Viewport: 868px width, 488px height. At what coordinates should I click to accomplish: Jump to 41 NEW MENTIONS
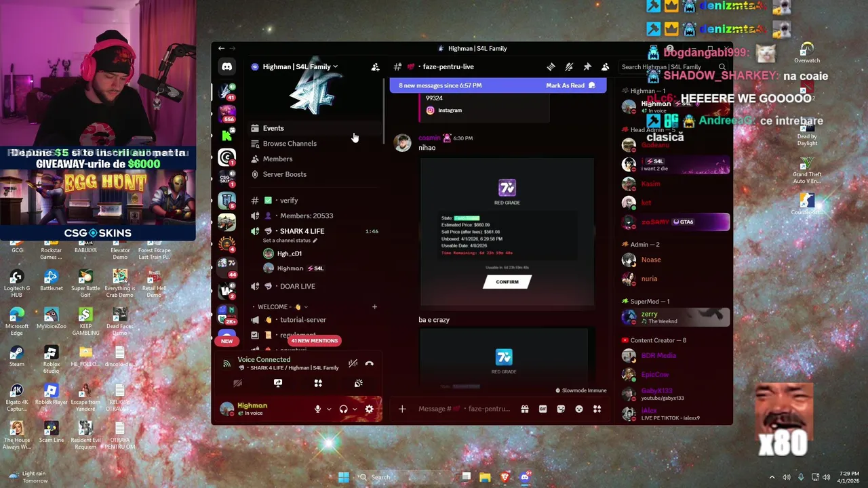coord(314,341)
